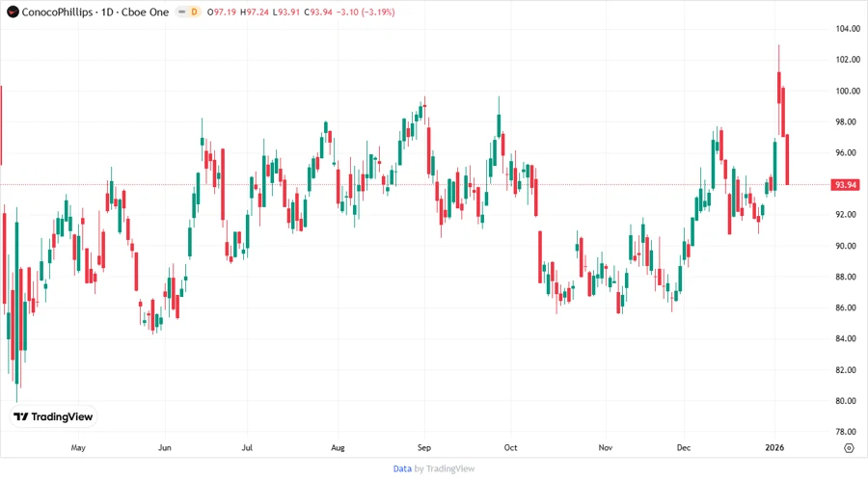Viewport: 868px width, 480px height.
Task: Click the close value C93.94
Action: point(318,13)
